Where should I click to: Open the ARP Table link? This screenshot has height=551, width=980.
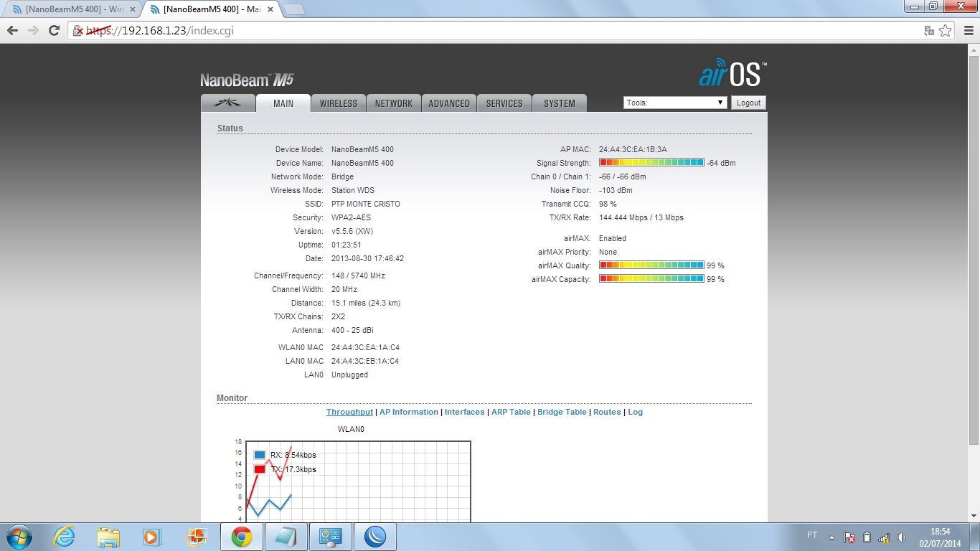coord(511,412)
